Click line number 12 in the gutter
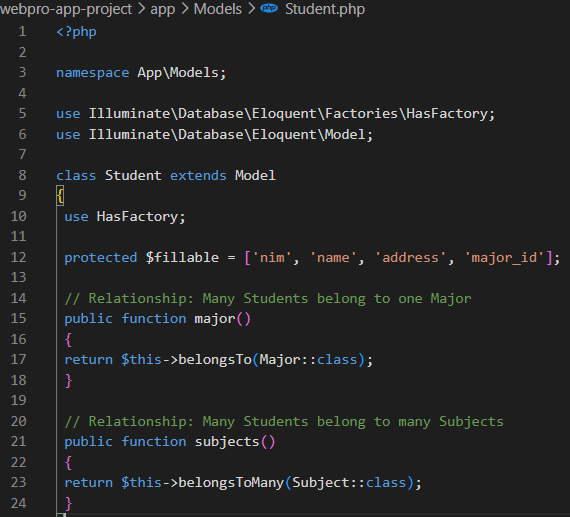The width and height of the screenshot is (570, 517). tap(18, 257)
